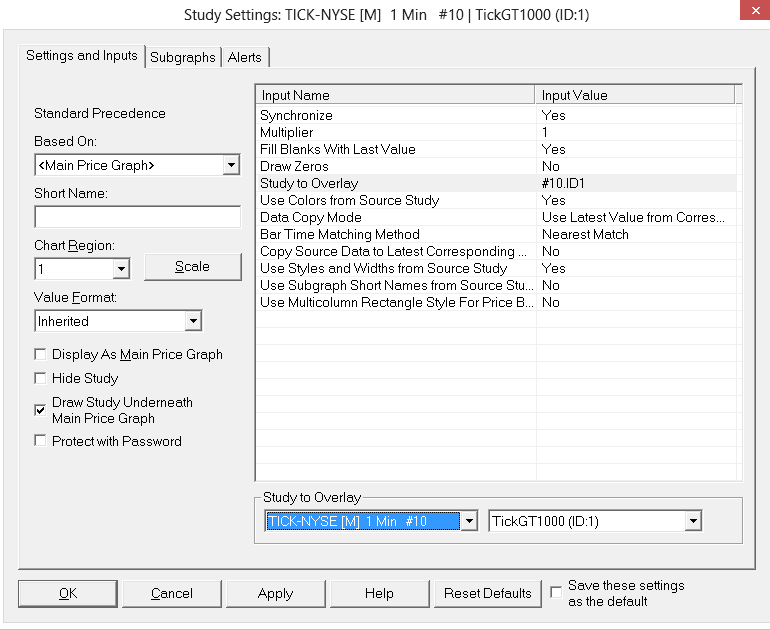This screenshot has height=630, width=770.
Task: Select the Data Copy Mode input row
Action: point(396,217)
